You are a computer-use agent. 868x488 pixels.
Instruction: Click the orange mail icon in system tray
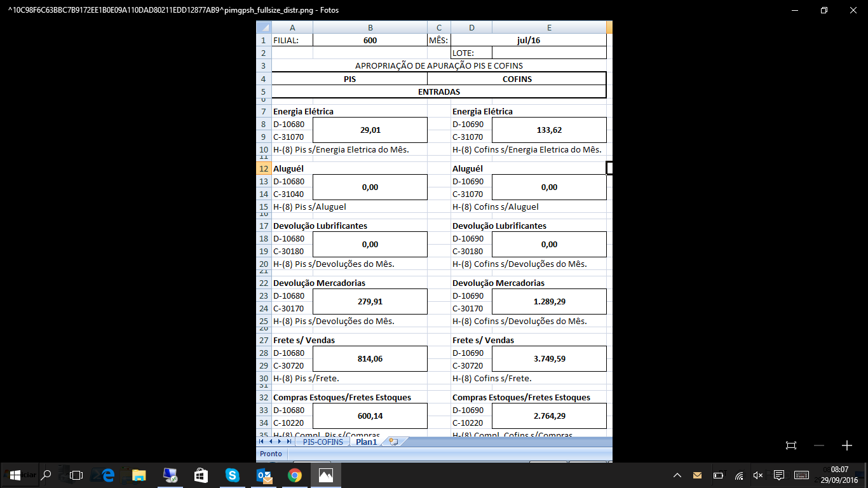tap(697, 475)
